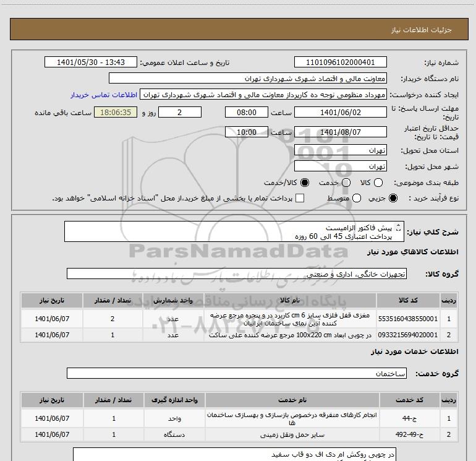Viewport: 476px width, 461px height.
Task: Click service code ج-44
Action: pos(409,418)
